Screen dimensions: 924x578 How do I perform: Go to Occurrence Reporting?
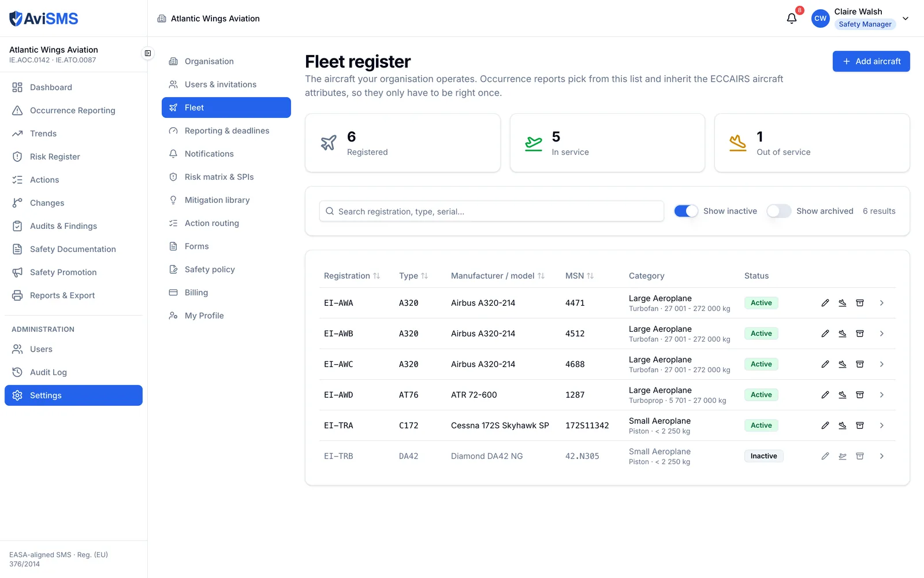pyautogui.click(x=73, y=110)
